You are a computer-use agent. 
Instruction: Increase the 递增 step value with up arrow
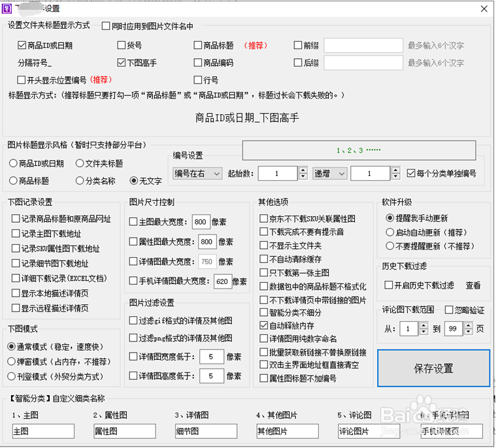(x=395, y=170)
